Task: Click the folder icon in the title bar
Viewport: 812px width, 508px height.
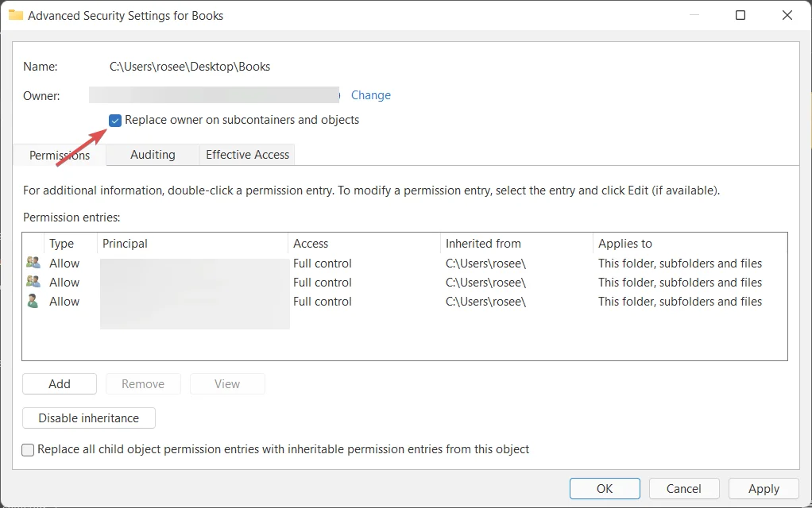Action: pyautogui.click(x=15, y=15)
